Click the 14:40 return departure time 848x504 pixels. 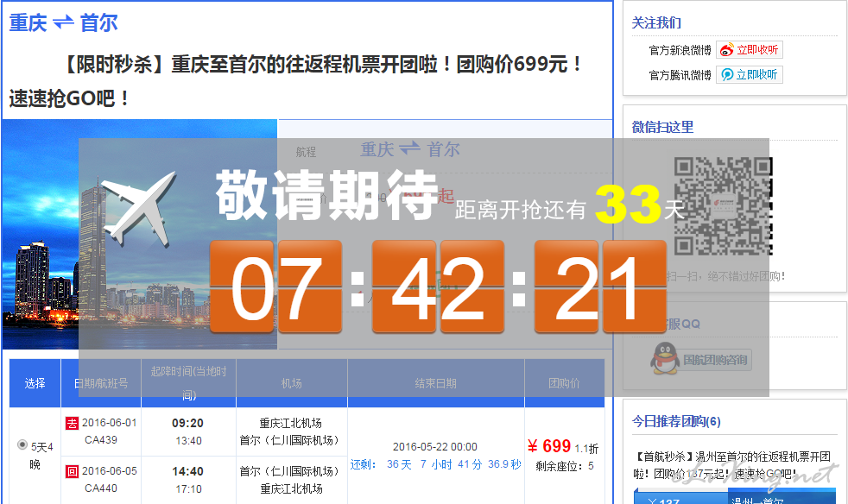tap(187, 471)
